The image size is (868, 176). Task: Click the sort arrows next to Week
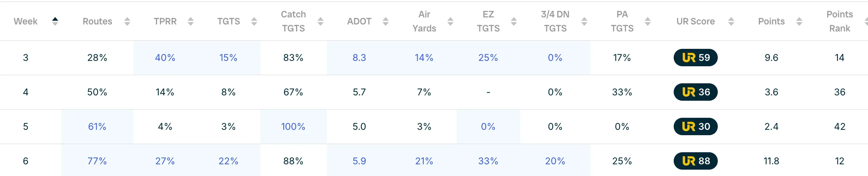[x=55, y=21]
